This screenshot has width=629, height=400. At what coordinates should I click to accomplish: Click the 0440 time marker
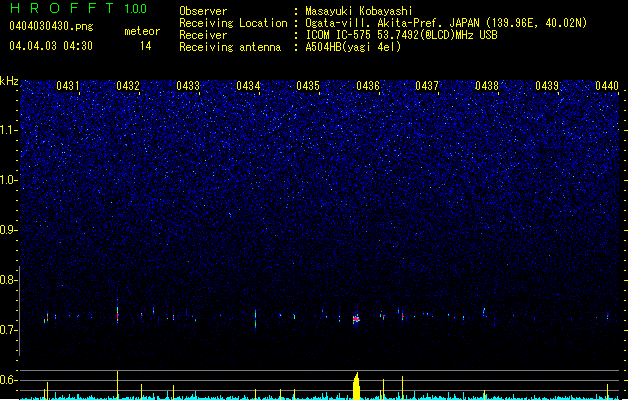pyautogui.click(x=607, y=86)
